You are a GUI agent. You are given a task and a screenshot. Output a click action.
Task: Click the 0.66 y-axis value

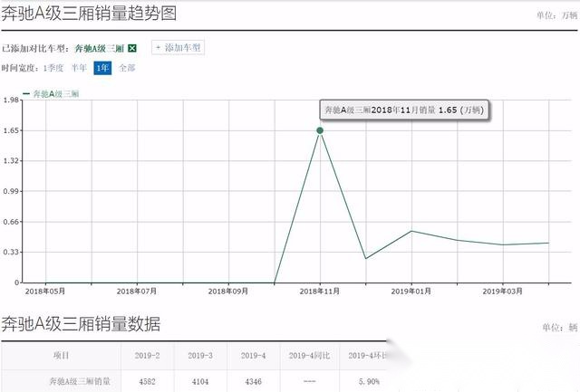pyautogui.click(x=11, y=222)
